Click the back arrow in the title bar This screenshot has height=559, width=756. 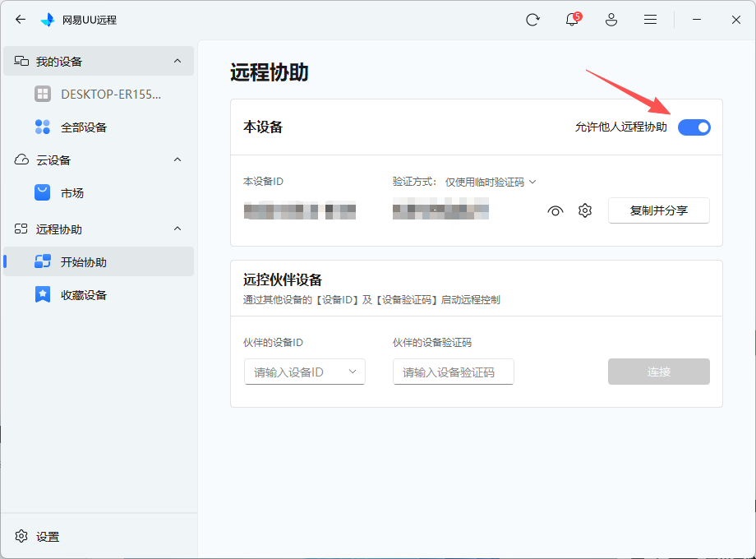tap(20, 19)
